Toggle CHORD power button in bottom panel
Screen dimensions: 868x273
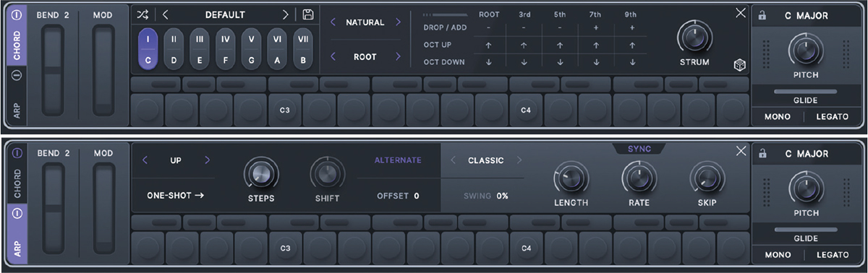17,153
